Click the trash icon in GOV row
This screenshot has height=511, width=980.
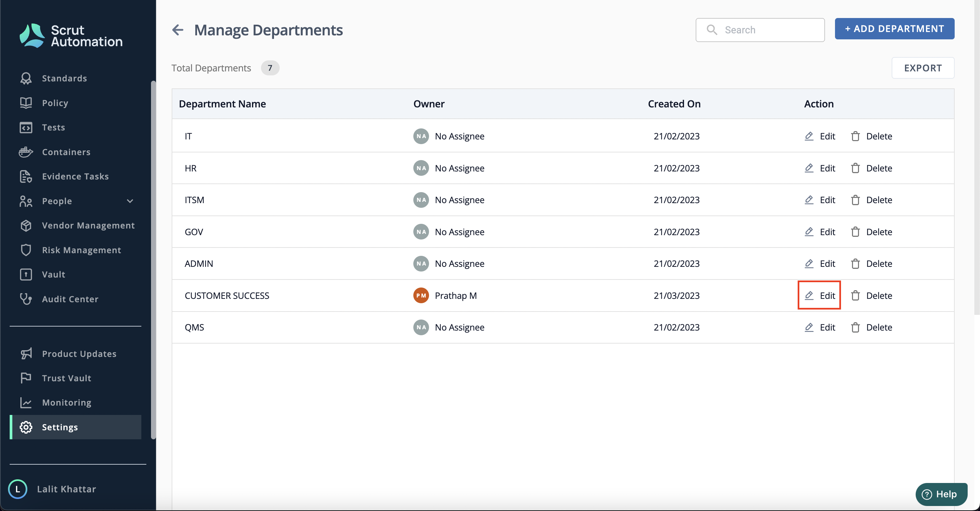(856, 231)
